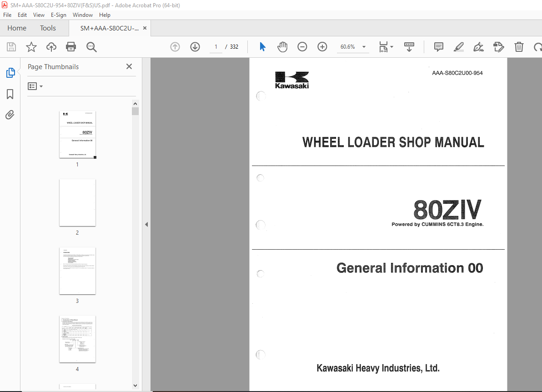Open the Fill & Sign pen tool
The image size is (542, 392).
478,47
